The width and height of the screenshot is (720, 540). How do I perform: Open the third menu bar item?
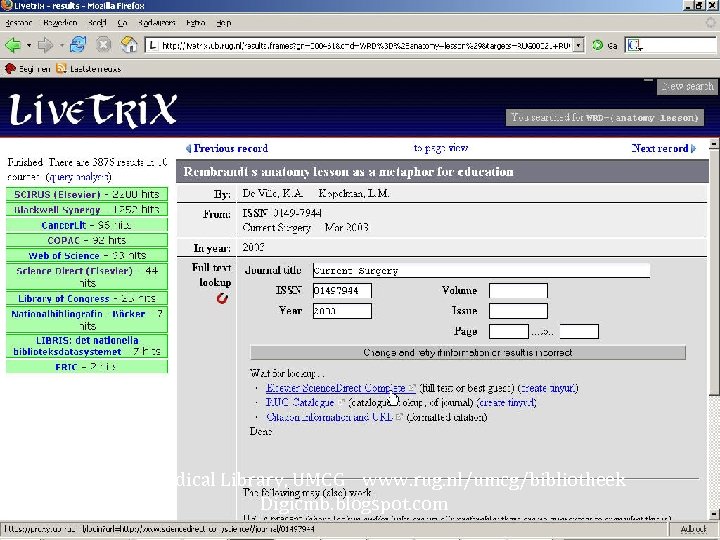[97, 22]
